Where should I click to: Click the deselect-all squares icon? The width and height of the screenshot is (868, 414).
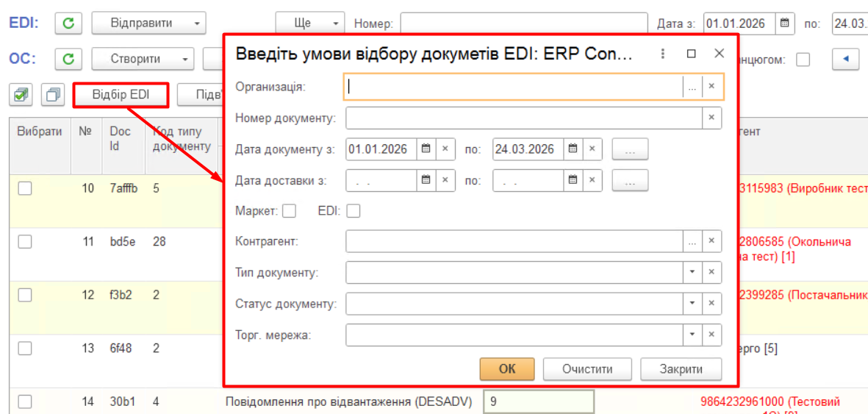[52, 95]
